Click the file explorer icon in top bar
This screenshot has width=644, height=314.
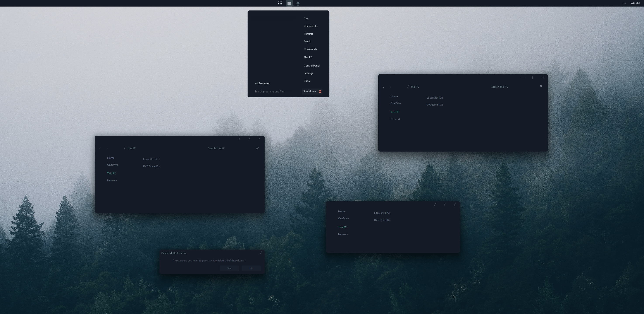[x=289, y=3]
